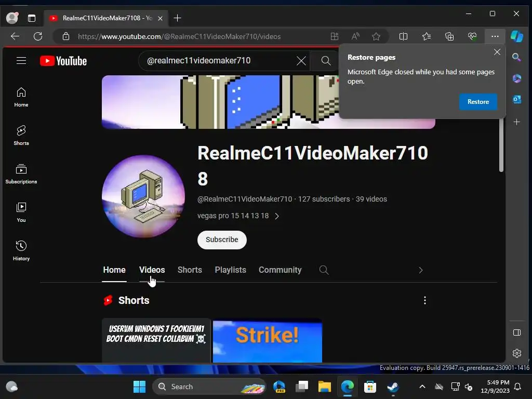Screen dimensions: 532x399
Task: Show more channel tabs with right chevron
Action: (421, 270)
